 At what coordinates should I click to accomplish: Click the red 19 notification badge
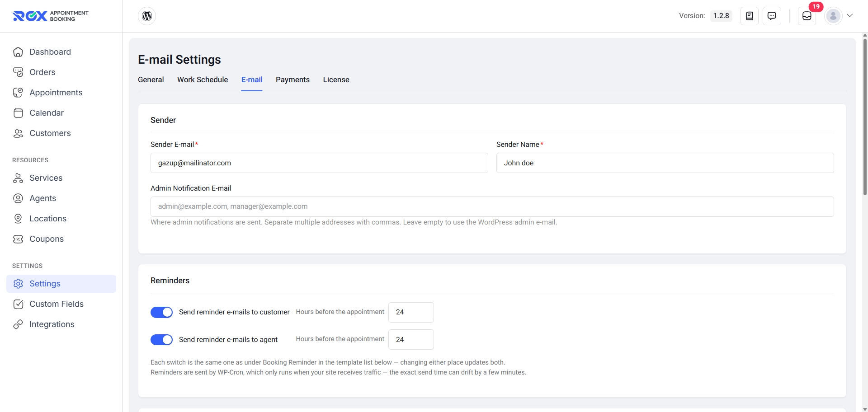click(x=816, y=7)
